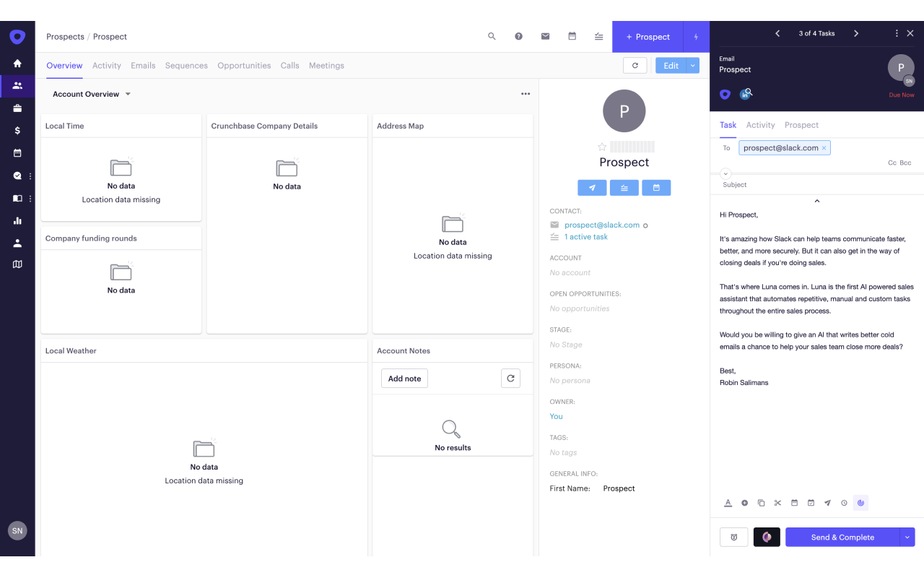This screenshot has height=578, width=924.
Task: Switch to the Emails tab
Action: tap(143, 66)
